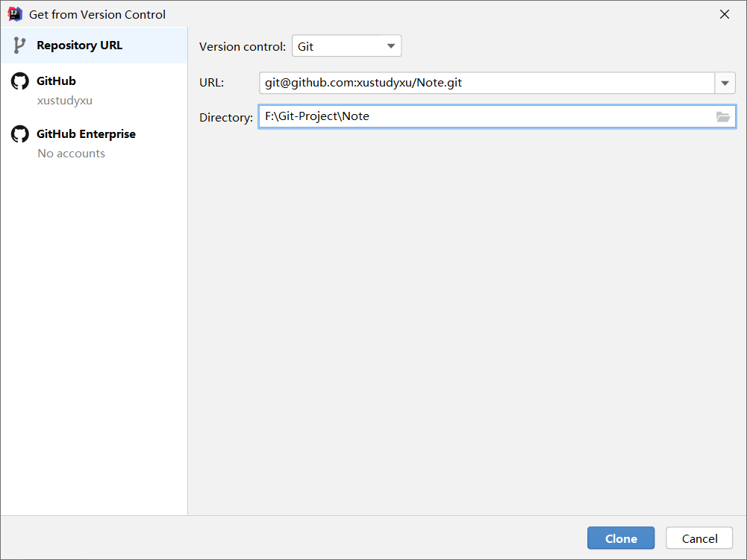Click the 'Version control:' label
The width and height of the screenshot is (747, 560).
[x=243, y=47]
